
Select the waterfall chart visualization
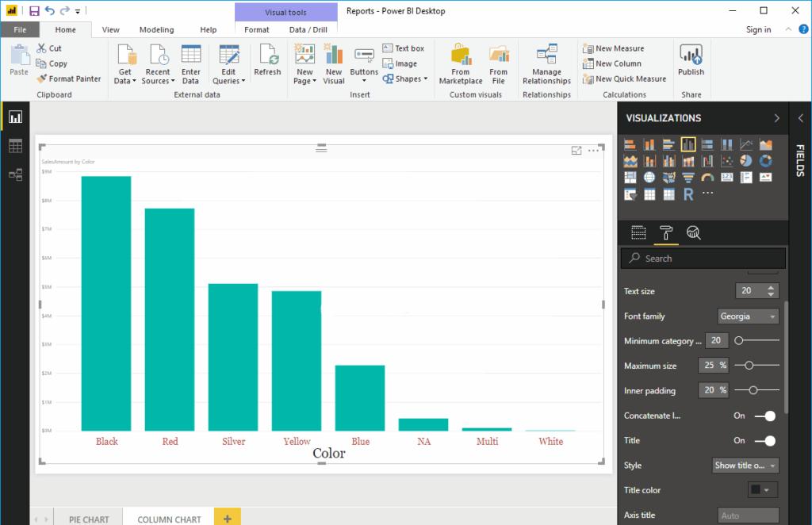coord(707,161)
